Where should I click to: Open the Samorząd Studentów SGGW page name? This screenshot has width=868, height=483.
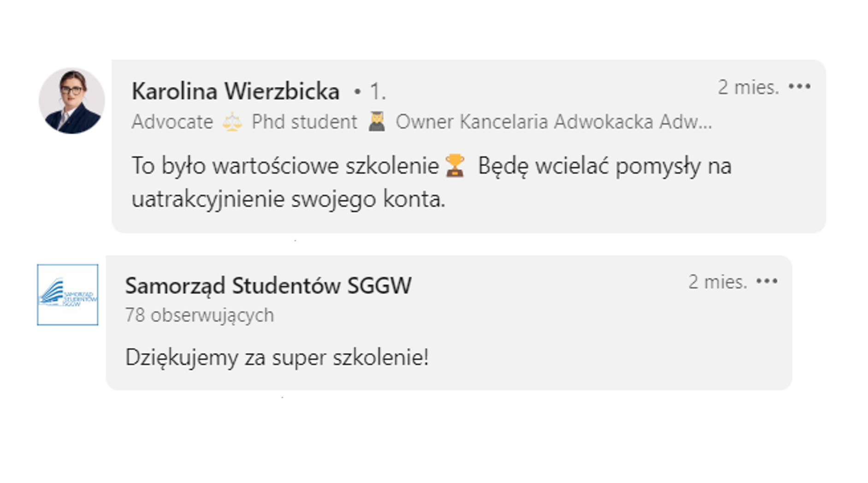click(268, 286)
